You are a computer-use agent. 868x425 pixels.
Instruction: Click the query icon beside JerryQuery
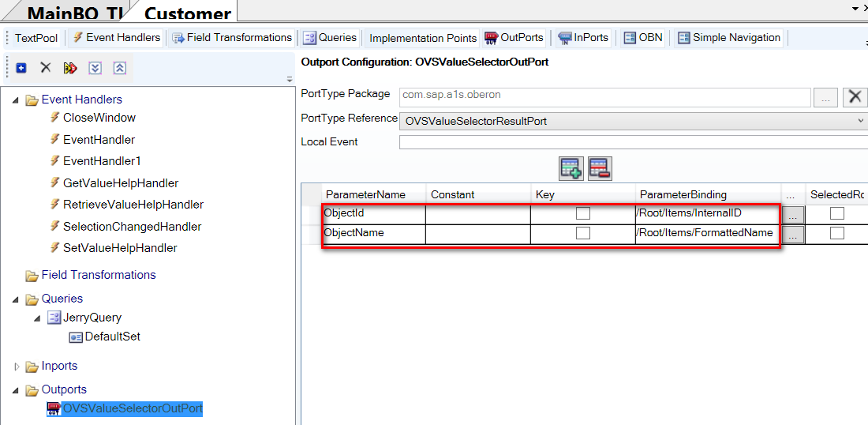(54, 318)
